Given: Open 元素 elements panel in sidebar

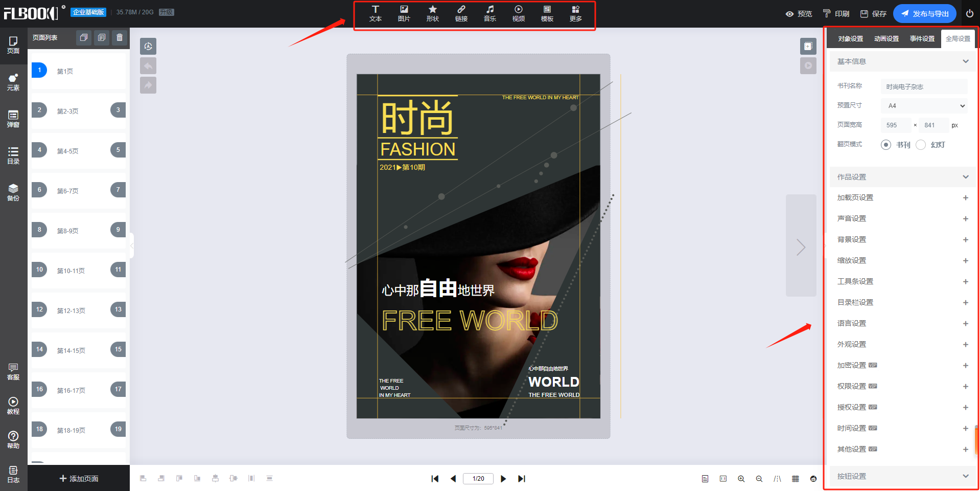Looking at the screenshot, I should tap(13, 82).
